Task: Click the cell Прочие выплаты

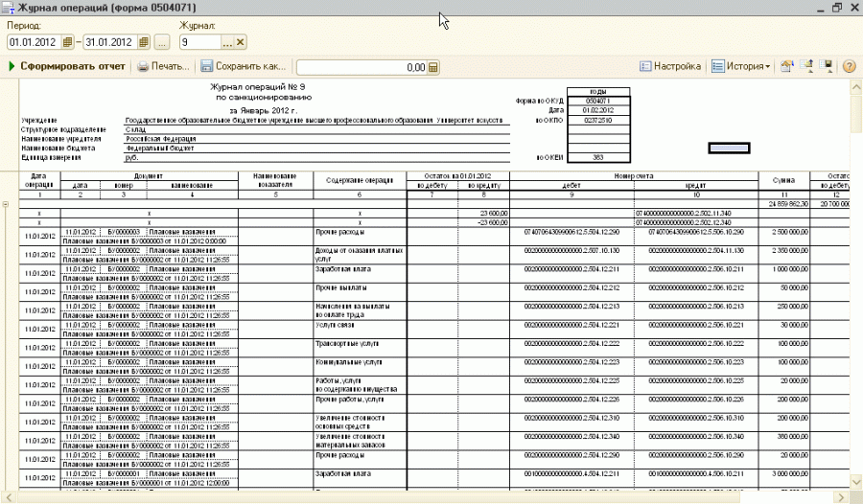Action: tap(360, 291)
